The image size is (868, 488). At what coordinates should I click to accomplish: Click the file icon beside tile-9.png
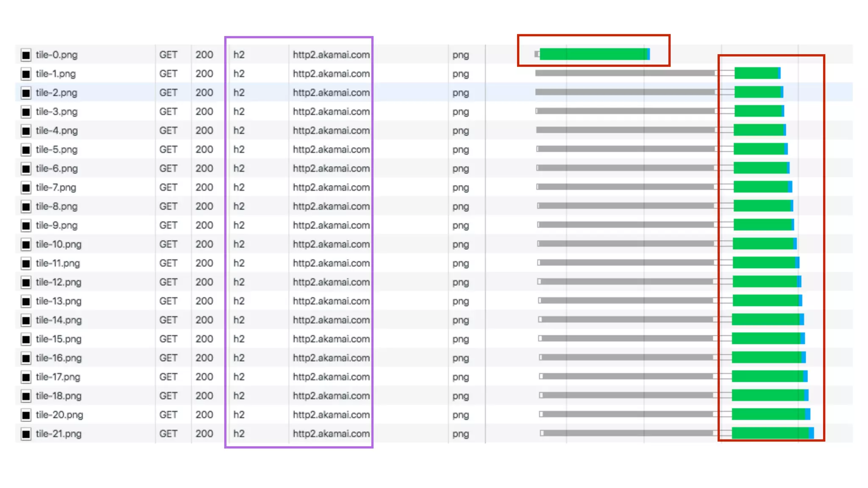click(26, 226)
